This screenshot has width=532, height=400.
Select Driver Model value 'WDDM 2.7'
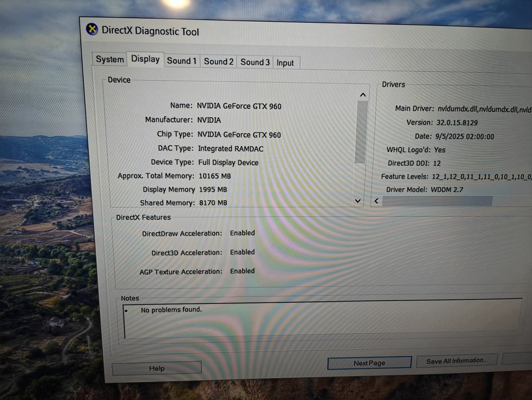tap(447, 189)
